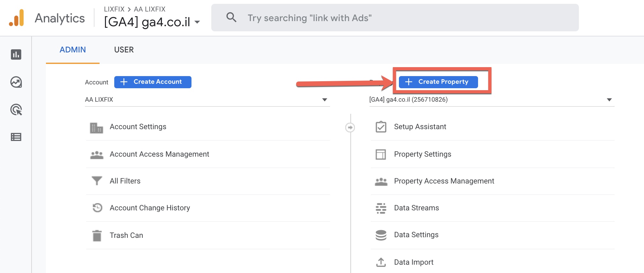This screenshot has height=273, width=644.
Task: Click the LIXFIX breadcrumb text
Action: coord(114,9)
